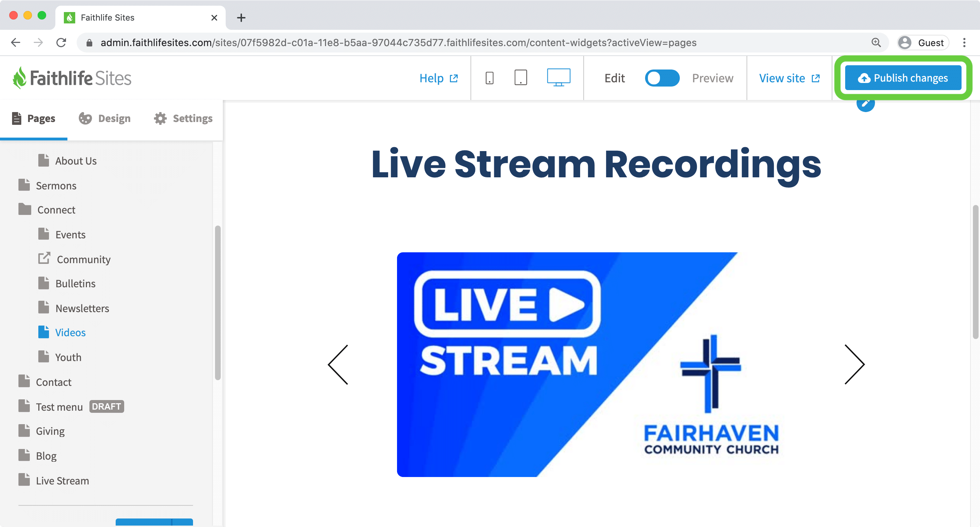The height and width of the screenshot is (527, 980).
Task: Click the Pages document icon
Action: (16, 118)
